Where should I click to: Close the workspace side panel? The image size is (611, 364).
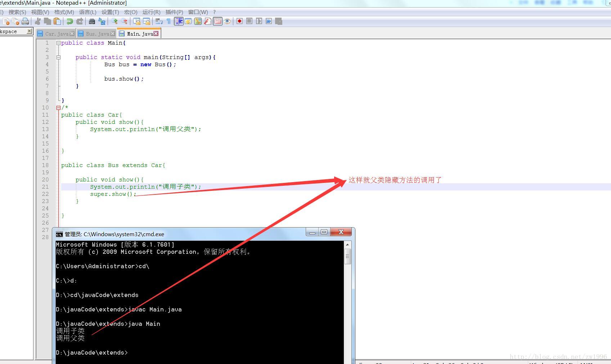click(x=30, y=31)
